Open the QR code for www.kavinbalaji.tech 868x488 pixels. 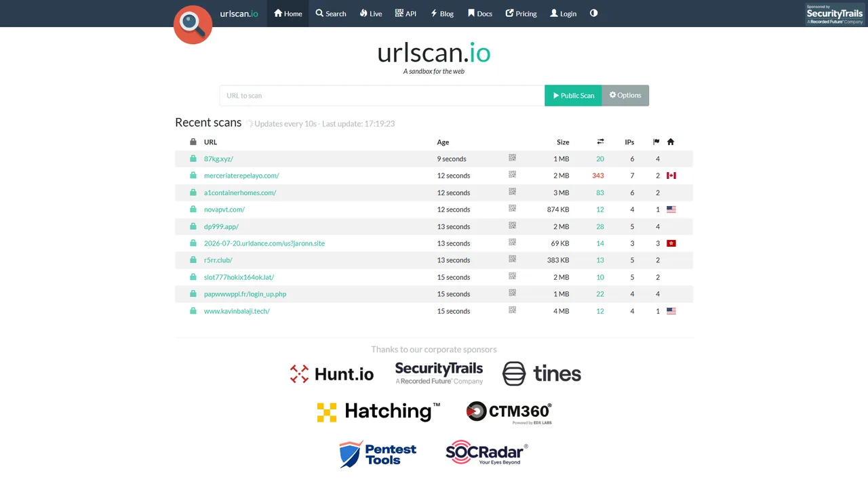coord(513,310)
